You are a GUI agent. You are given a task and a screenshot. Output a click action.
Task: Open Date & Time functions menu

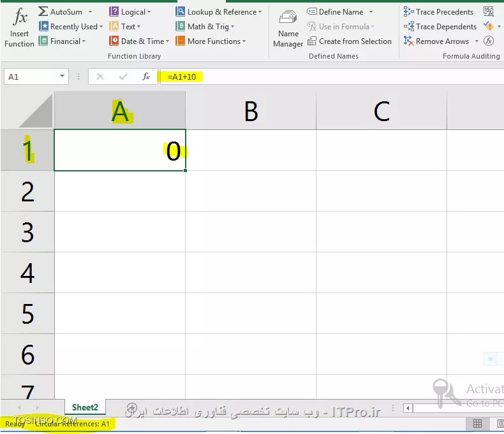[139, 41]
